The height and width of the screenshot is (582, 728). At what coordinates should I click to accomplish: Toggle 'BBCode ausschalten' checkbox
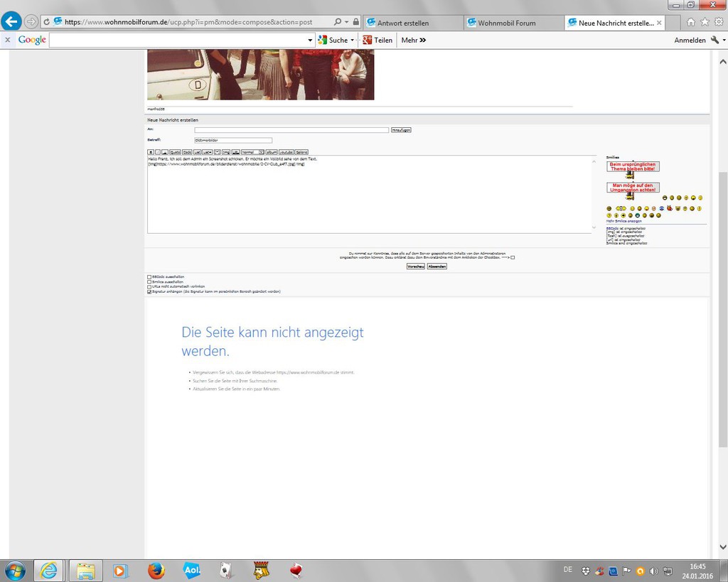click(x=149, y=277)
